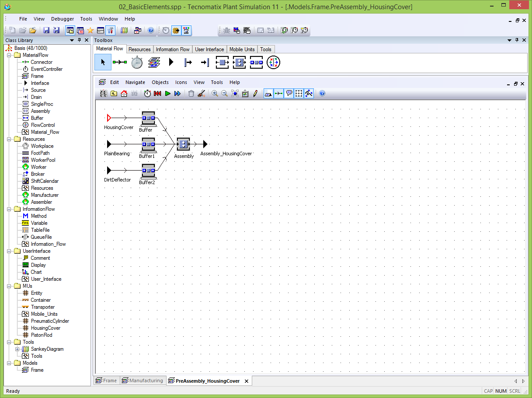
Task: Close the PreAssembly_HousingCover tab
Action: tap(247, 381)
